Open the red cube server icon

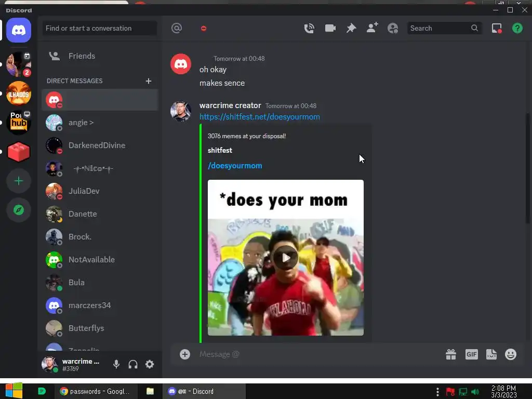(19, 152)
